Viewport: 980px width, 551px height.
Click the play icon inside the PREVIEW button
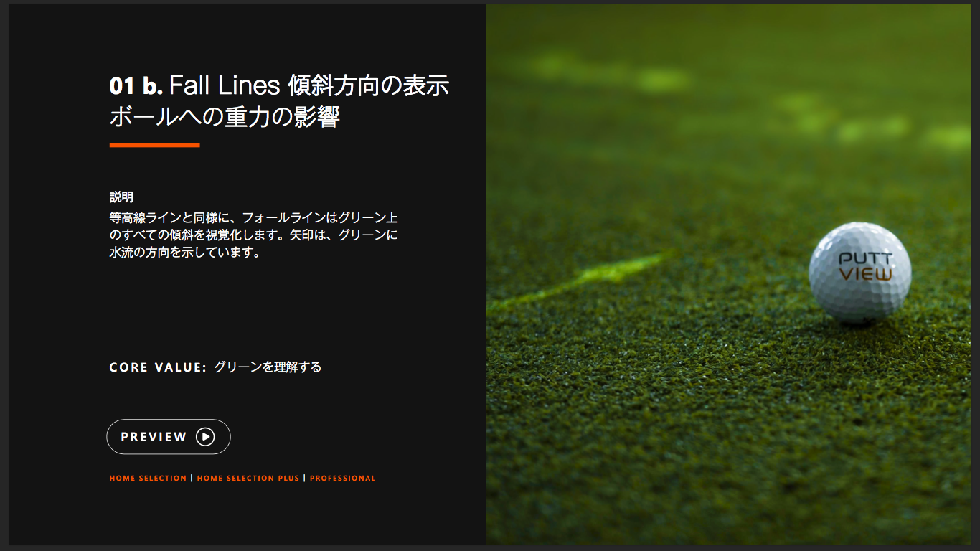tap(205, 437)
